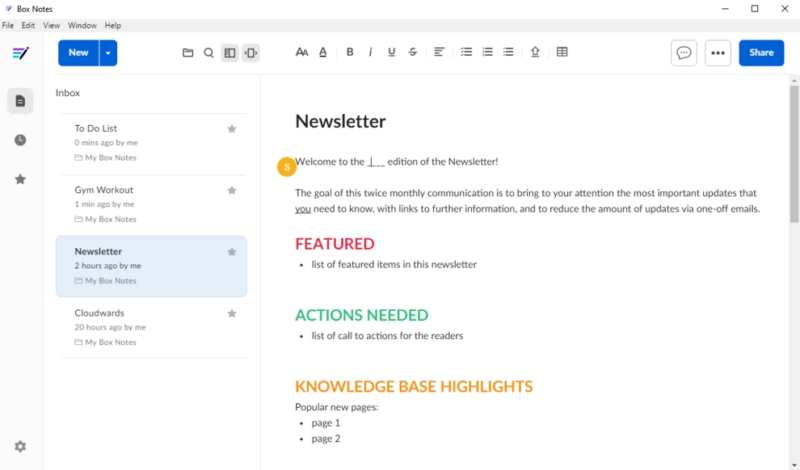Screen dimensions: 800x470
Task: Toggle the full-width page layout button
Action: (251, 53)
